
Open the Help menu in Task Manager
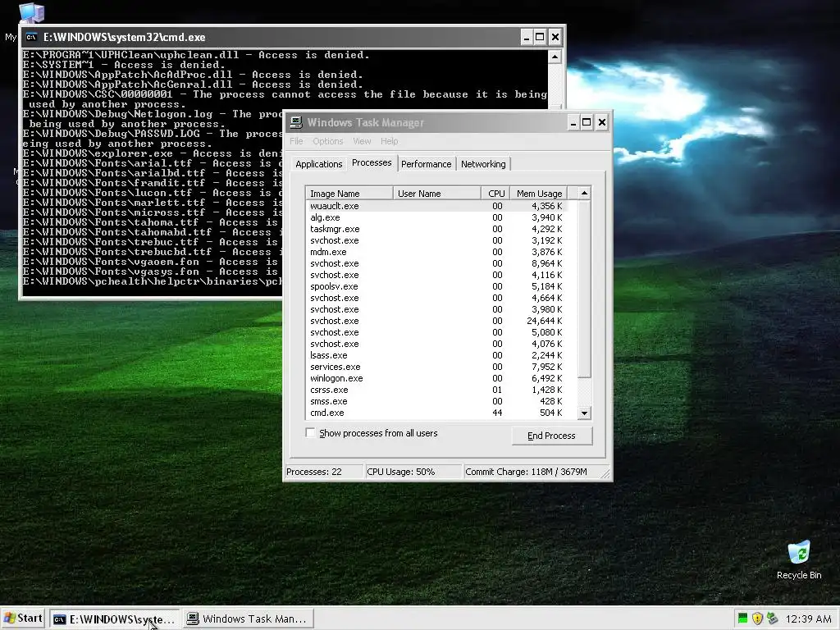389,141
